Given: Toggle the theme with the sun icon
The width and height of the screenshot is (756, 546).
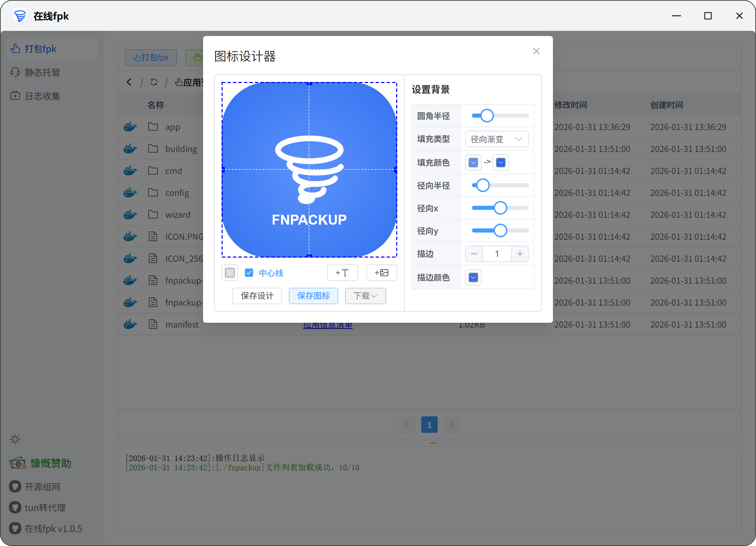Looking at the screenshot, I should 15,439.
